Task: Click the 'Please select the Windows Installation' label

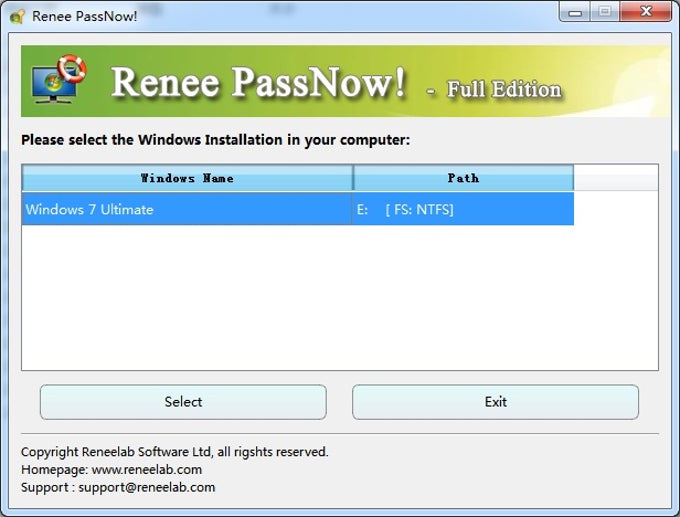Action: tap(216, 140)
